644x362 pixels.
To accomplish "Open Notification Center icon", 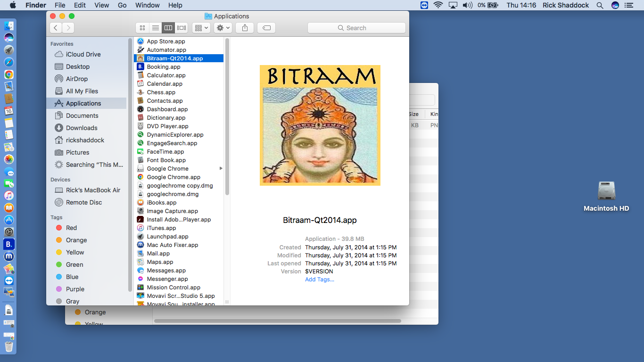I will point(629,5).
